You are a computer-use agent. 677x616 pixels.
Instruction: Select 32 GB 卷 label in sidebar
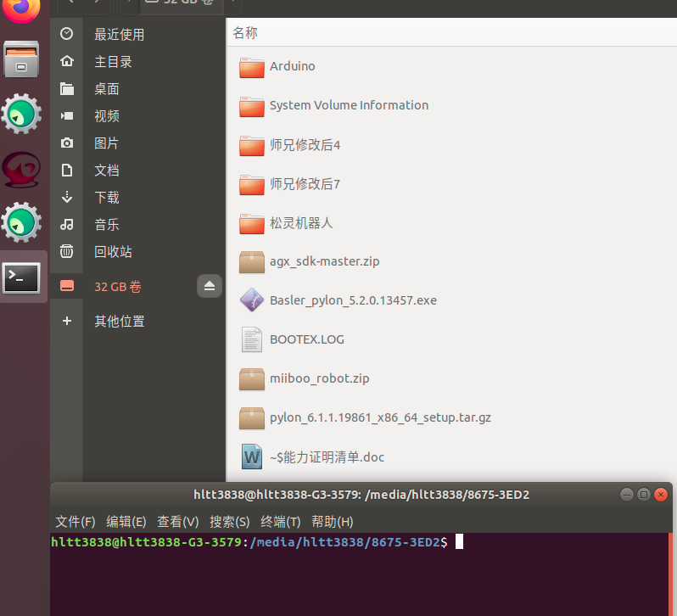[118, 286]
